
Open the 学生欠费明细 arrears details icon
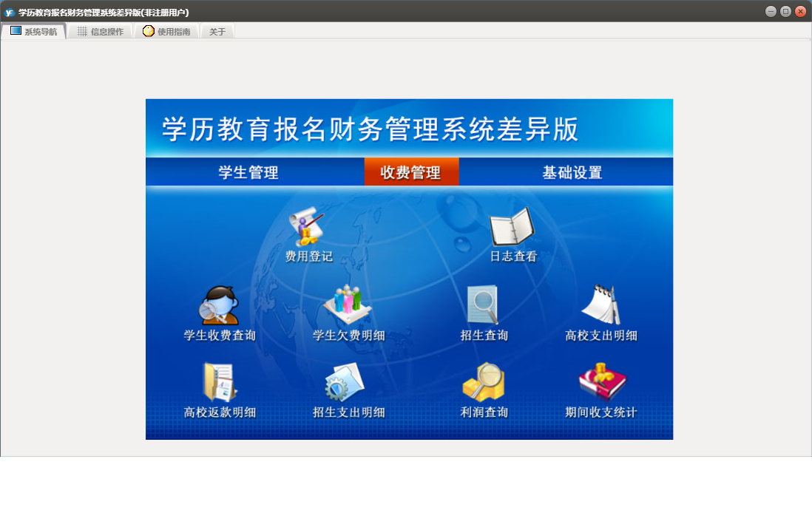point(348,305)
